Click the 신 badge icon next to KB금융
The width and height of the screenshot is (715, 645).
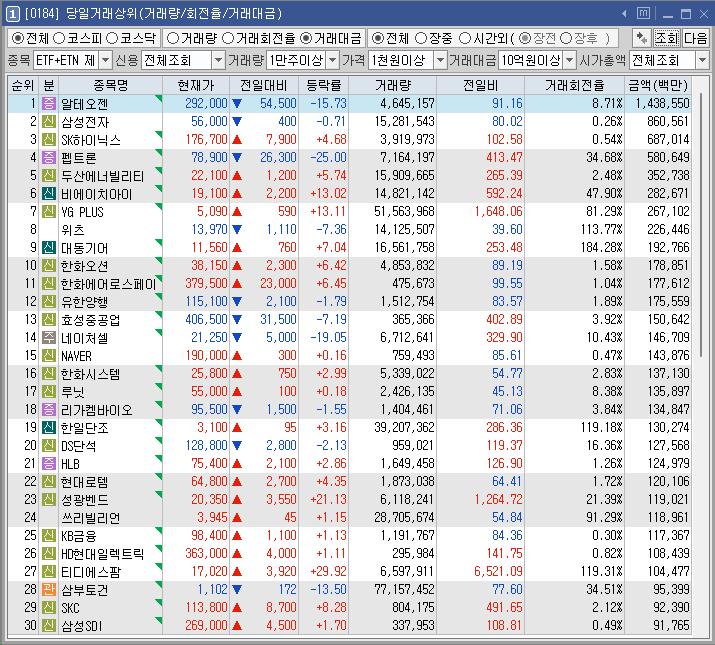pyautogui.click(x=49, y=536)
